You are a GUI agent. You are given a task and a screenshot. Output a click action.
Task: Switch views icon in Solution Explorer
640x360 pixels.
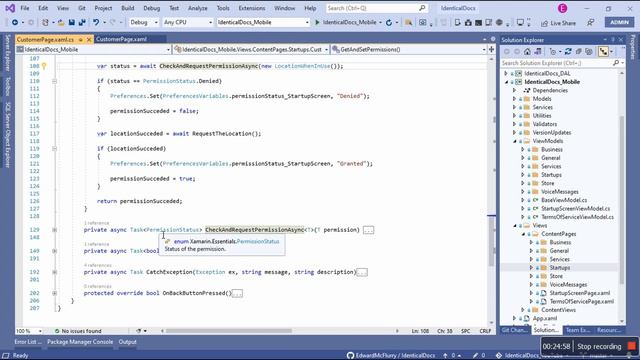pos(538,52)
